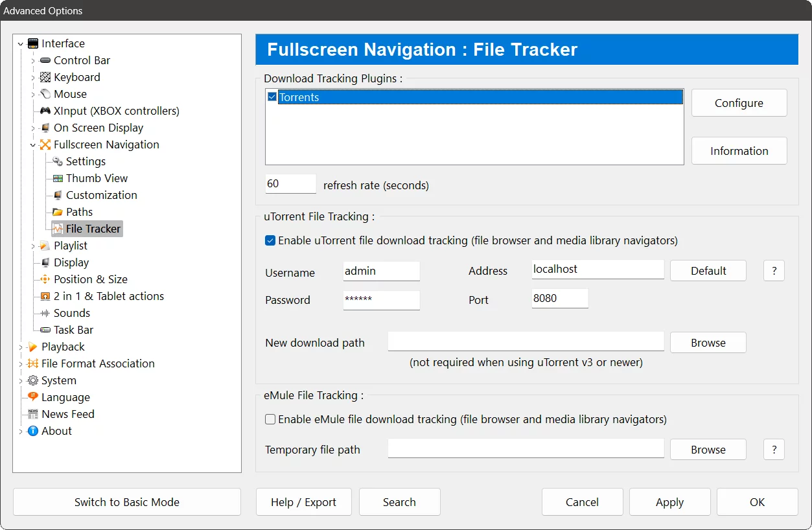Click the News Feed icon
Image resolution: width=812 pixels, height=530 pixels.
33,414
